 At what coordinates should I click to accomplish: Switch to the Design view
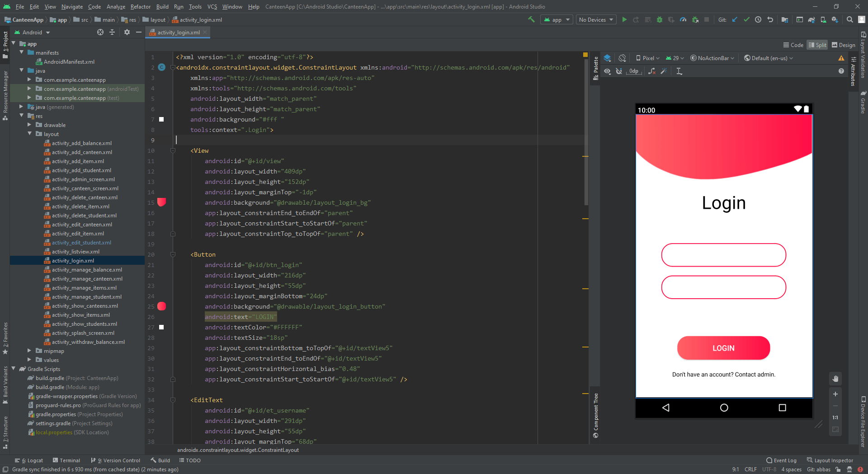(843, 45)
